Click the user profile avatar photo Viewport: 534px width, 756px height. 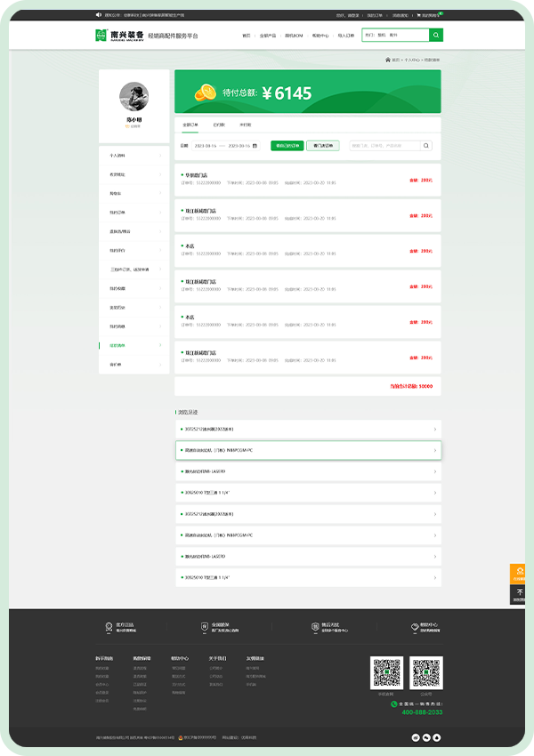[133, 96]
